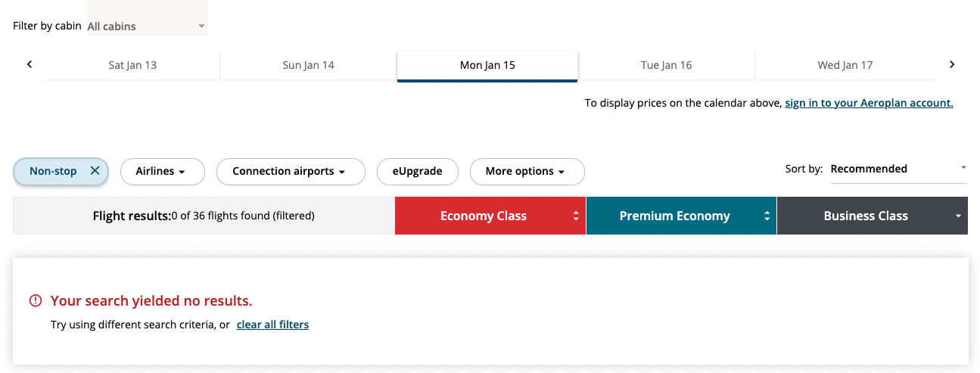Sort by Economy Class price arrows
This screenshot has height=373, width=980.
[x=576, y=216]
